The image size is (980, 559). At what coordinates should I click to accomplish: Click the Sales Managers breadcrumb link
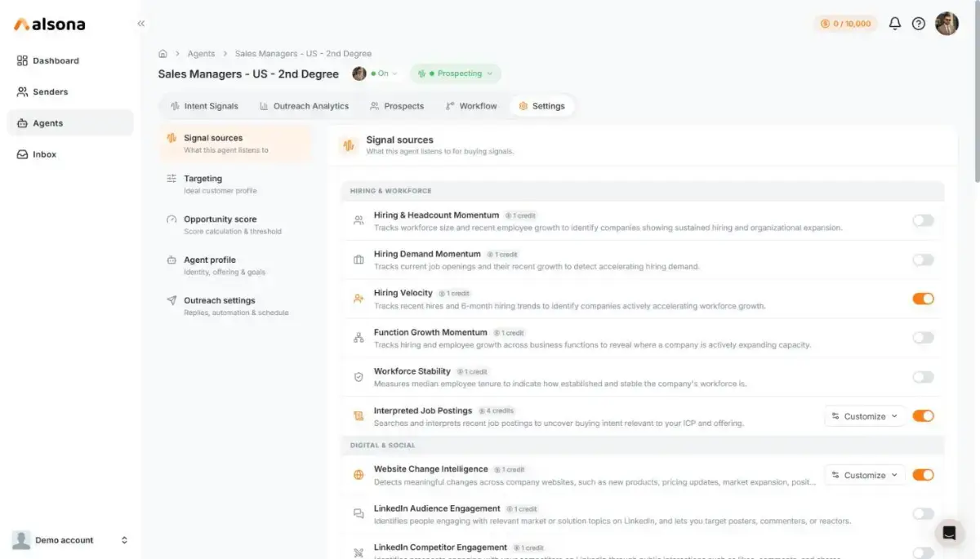pos(303,54)
